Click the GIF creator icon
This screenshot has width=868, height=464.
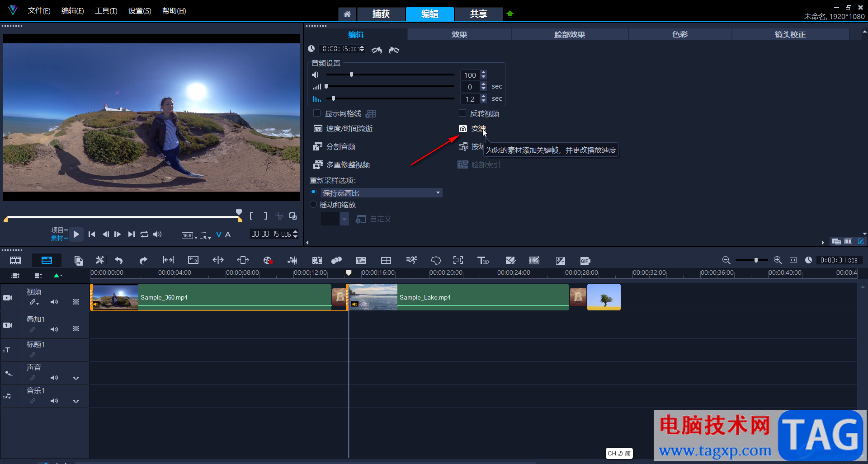coord(585,261)
